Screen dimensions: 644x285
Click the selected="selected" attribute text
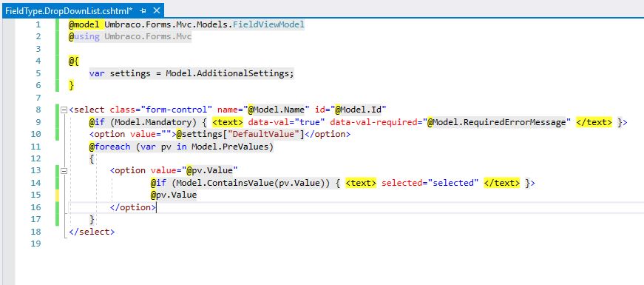tap(430, 183)
